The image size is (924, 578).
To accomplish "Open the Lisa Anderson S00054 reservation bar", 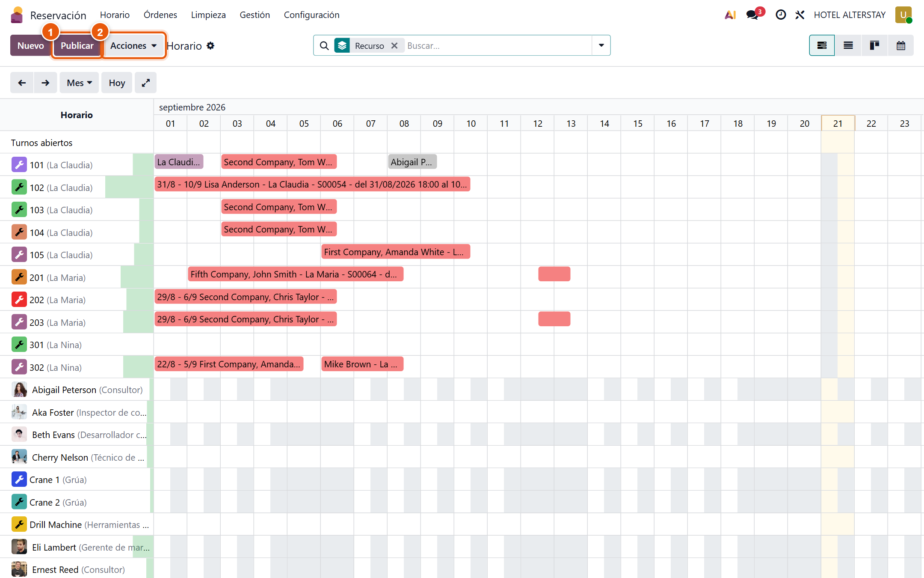I will (312, 184).
